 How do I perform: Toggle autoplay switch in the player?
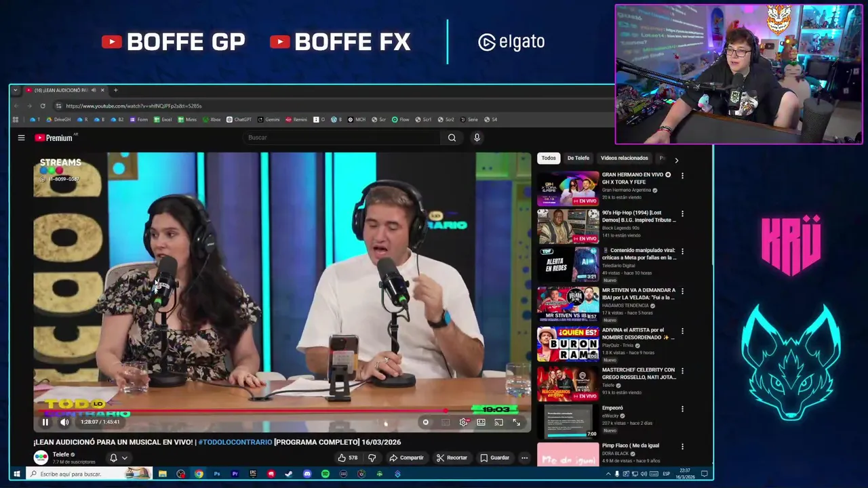(x=426, y=422)
